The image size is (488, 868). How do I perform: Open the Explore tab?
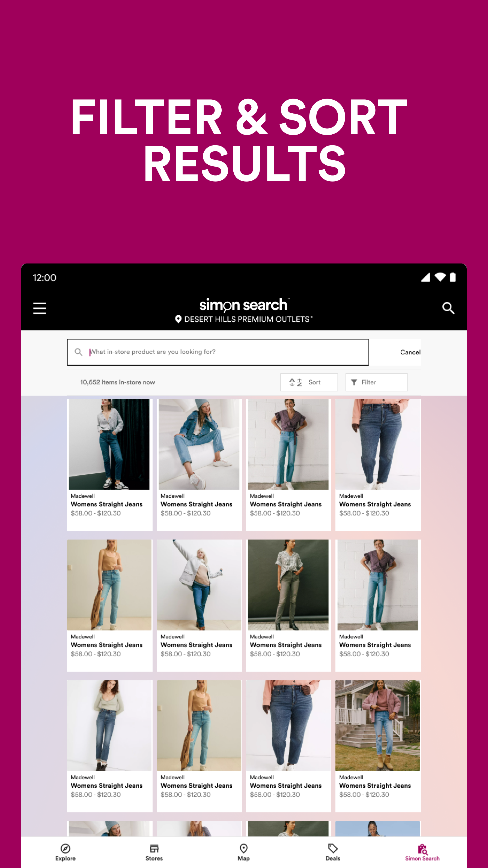point(65,852)
